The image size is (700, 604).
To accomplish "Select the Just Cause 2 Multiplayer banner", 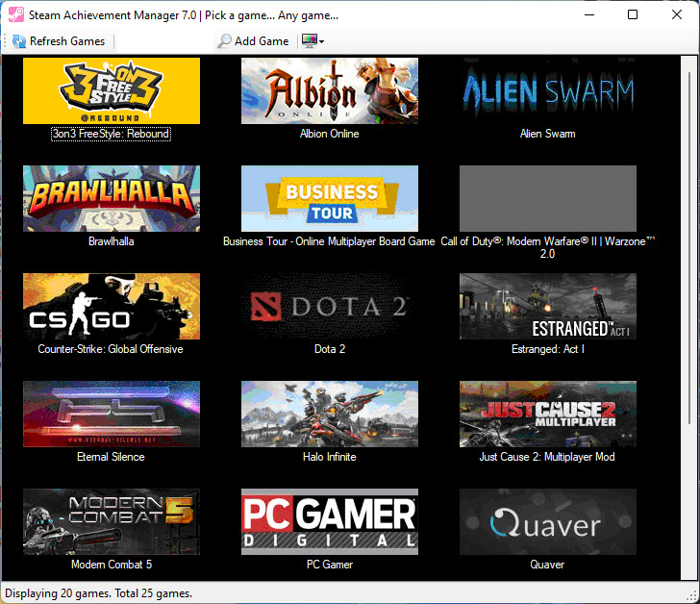I will point(548,414).
